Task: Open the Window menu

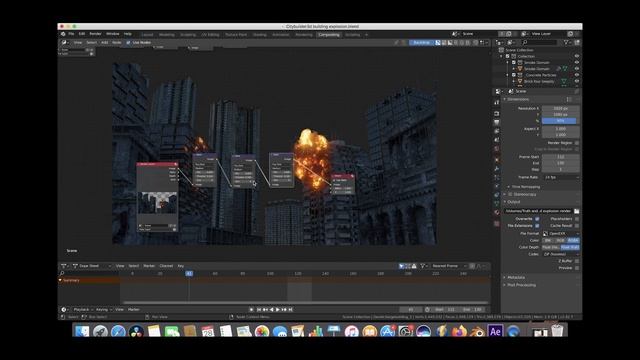Action: 113,34
